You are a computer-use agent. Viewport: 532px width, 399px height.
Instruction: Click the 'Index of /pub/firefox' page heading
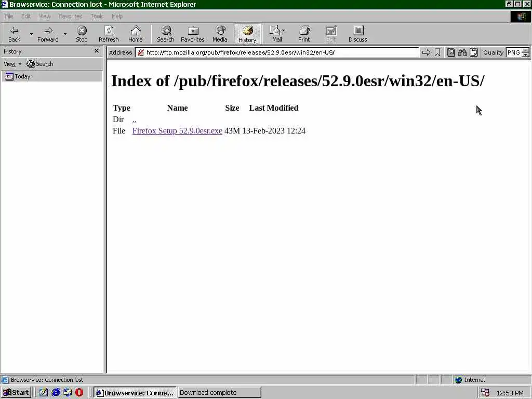[x=298, y=81]
